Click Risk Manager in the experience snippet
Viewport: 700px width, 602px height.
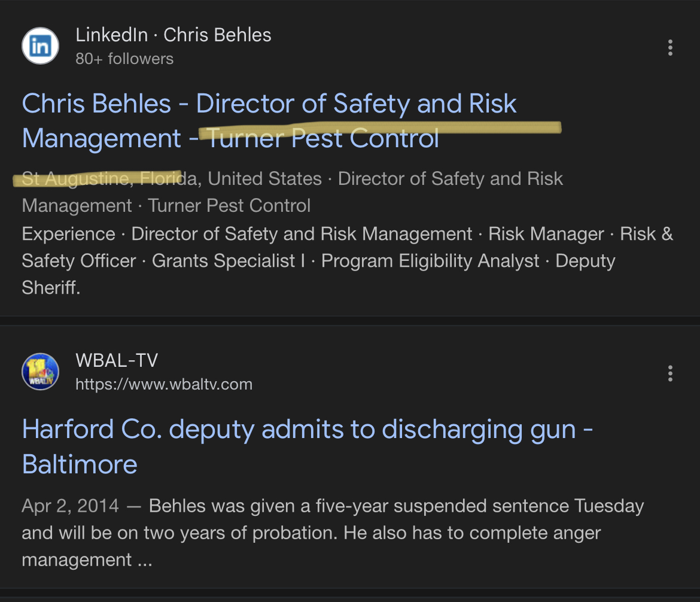coord(546,234)
